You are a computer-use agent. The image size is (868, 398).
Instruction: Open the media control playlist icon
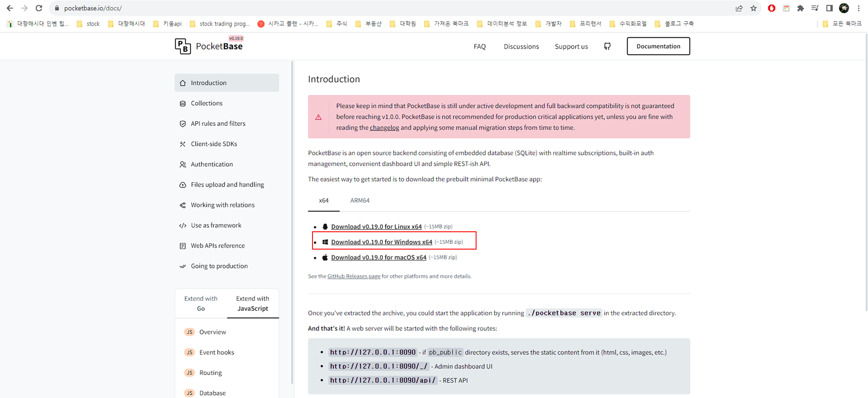815,8
